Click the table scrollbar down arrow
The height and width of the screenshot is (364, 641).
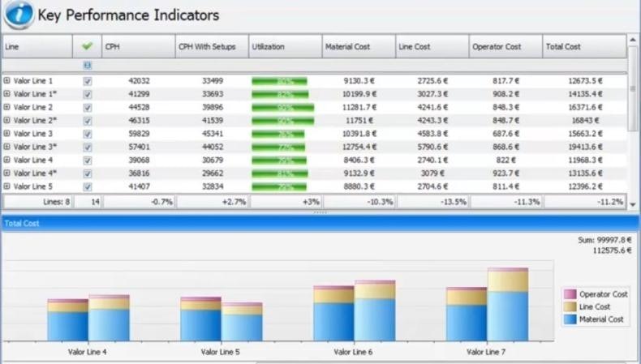click(634, 205)
